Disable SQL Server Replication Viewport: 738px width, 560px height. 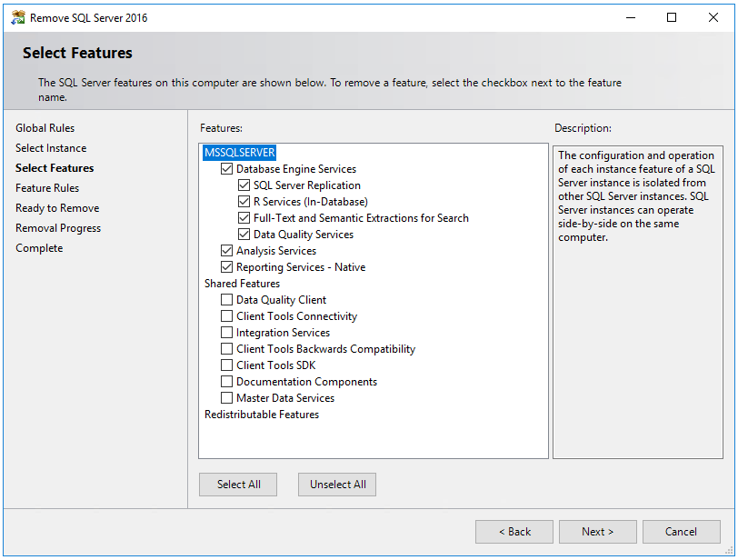click(x=244, y=185)
